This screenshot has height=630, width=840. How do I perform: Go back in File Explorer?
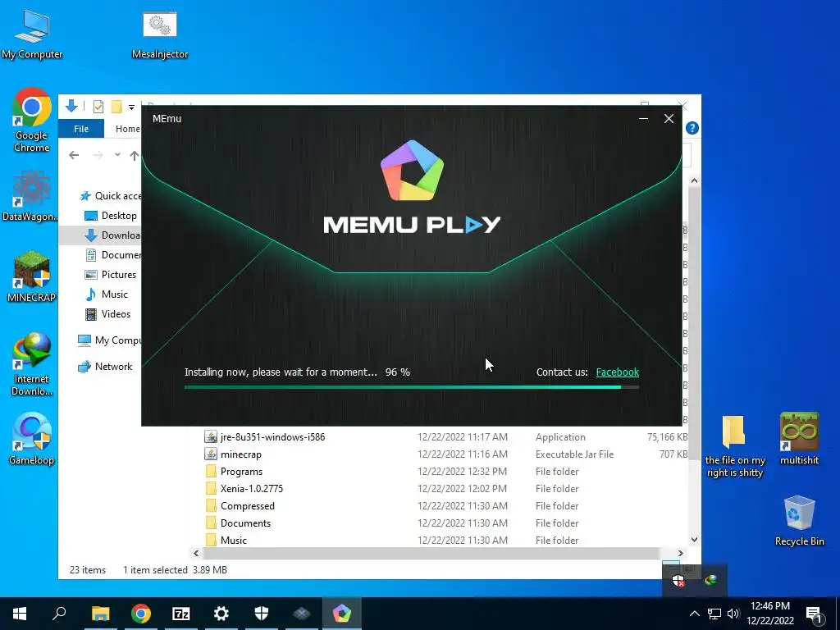click(74, 155)
